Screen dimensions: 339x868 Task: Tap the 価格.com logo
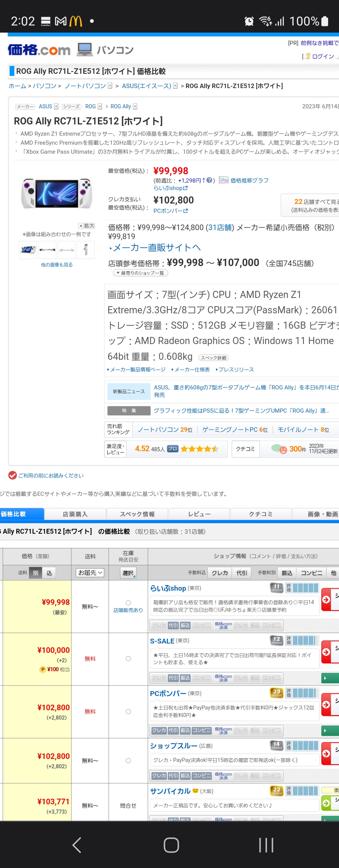[39, 50]
